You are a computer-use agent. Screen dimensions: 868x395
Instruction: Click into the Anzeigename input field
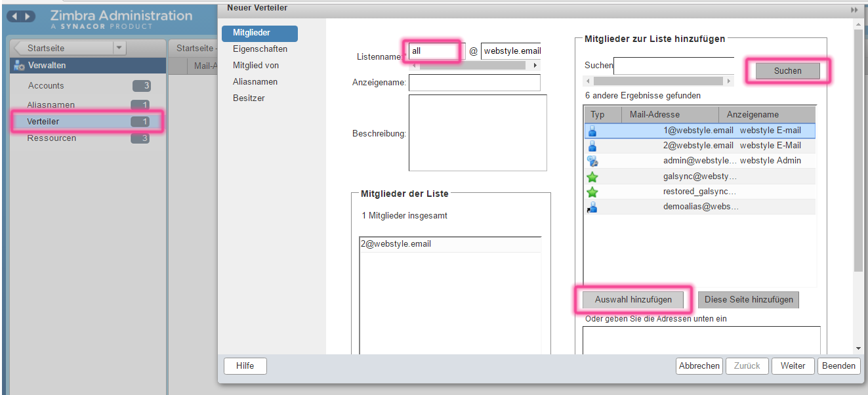click(x=474, y=83)
